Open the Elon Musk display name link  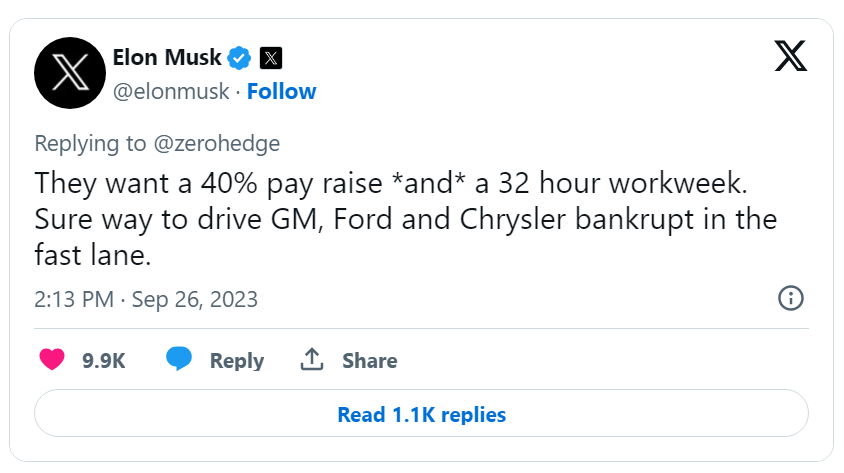(168, 57)
